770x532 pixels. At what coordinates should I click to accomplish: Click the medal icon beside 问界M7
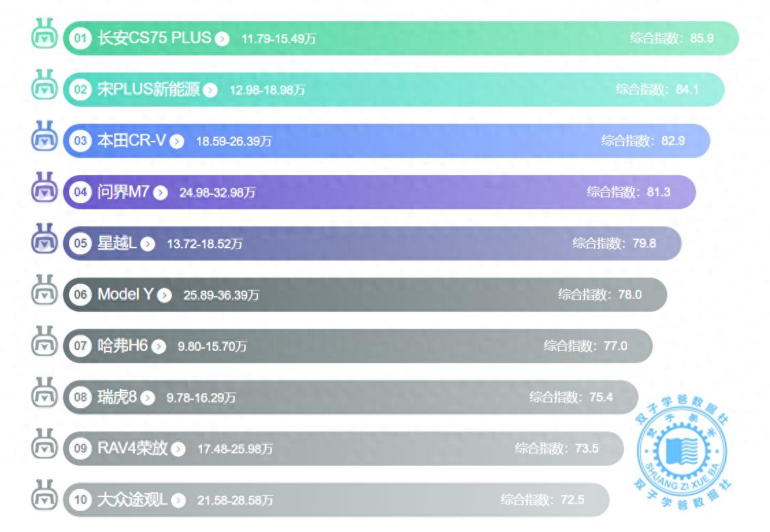[x=45, y=189]
